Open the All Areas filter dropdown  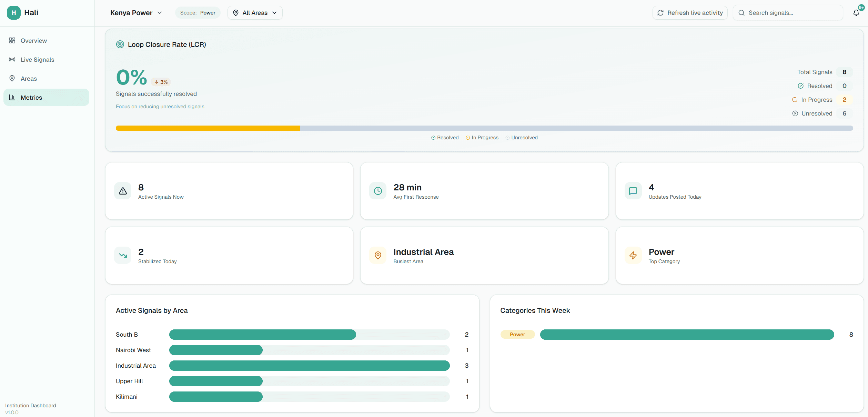point(255,13)
